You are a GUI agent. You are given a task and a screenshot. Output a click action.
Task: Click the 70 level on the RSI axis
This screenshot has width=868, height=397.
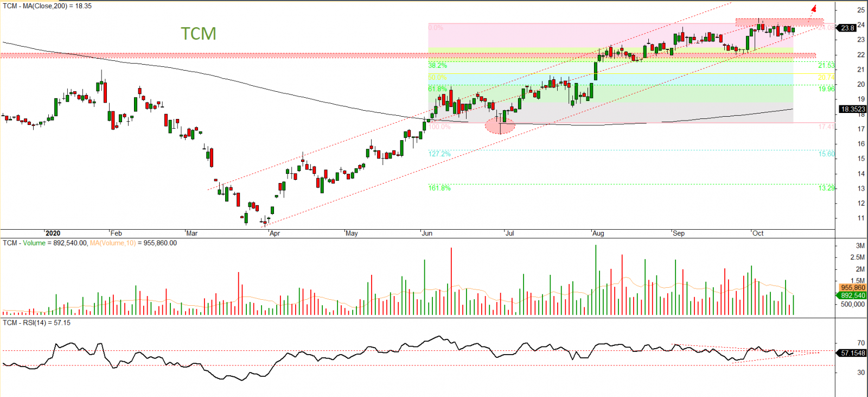(x=861, y=343)
